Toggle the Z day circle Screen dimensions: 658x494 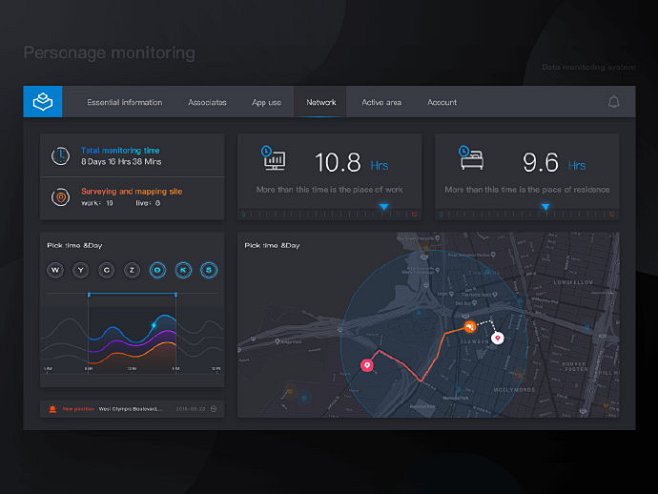[x=132, y=270]
